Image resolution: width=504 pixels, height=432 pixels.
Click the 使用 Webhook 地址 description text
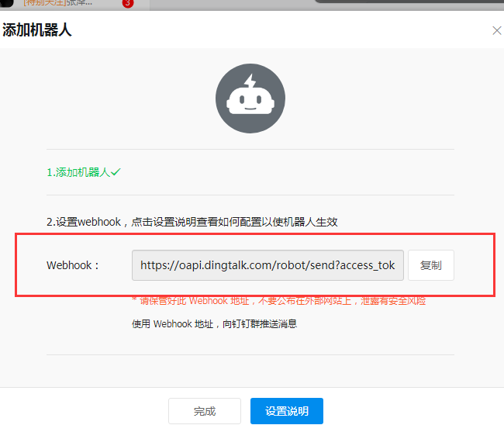click(x=214, y=323)
